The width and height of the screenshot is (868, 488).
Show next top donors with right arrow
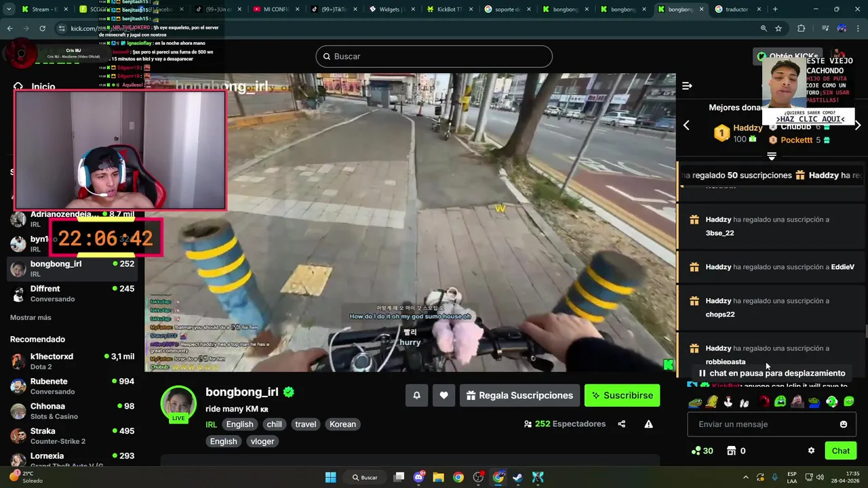point(858,125)
